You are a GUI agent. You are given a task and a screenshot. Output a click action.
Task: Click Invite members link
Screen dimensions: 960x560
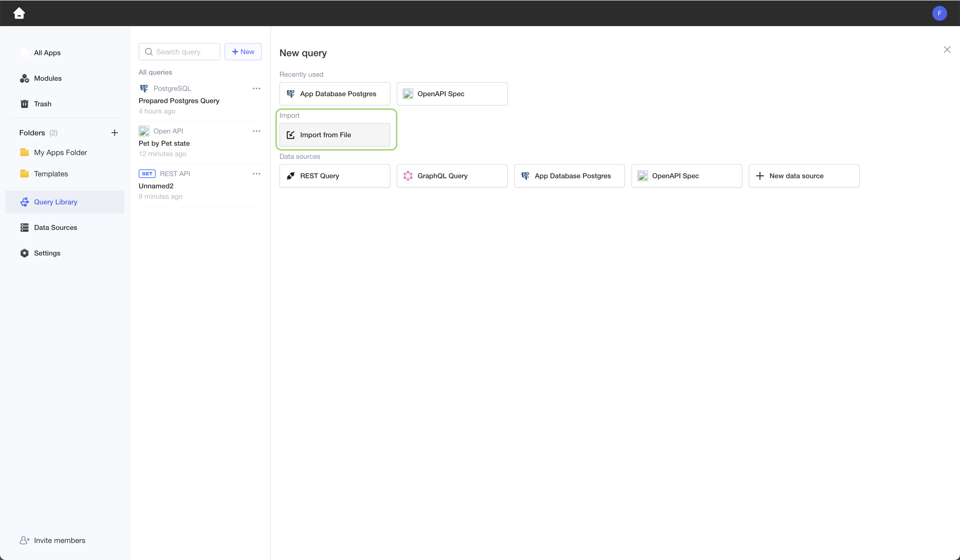(x=59, y=540)
